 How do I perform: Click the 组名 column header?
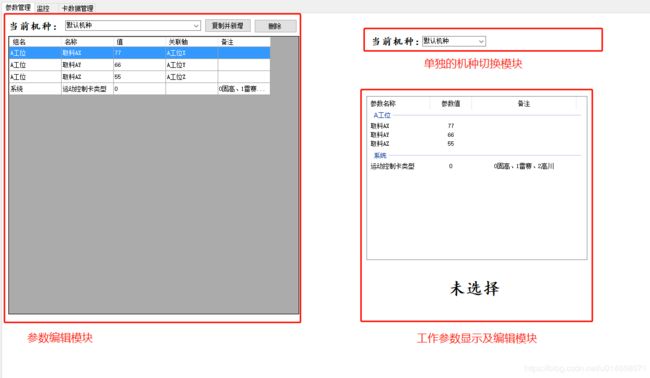coord(35,42)
